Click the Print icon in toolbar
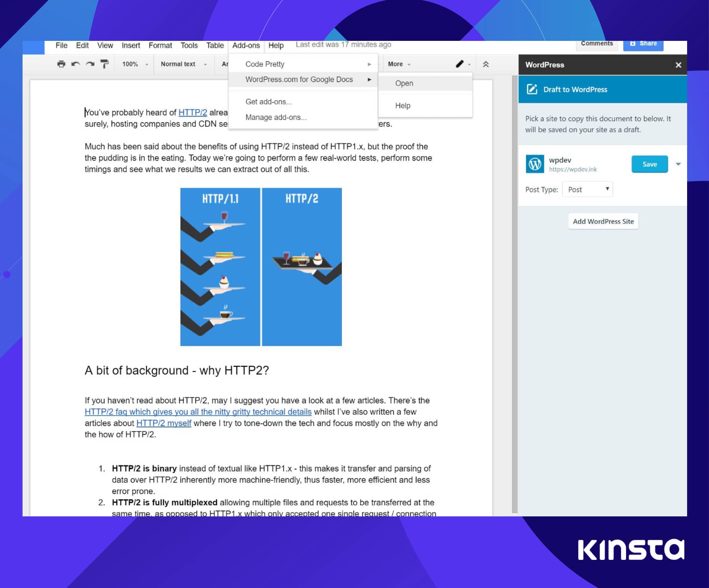Screen dimensions: 709x588 (61, 64)
